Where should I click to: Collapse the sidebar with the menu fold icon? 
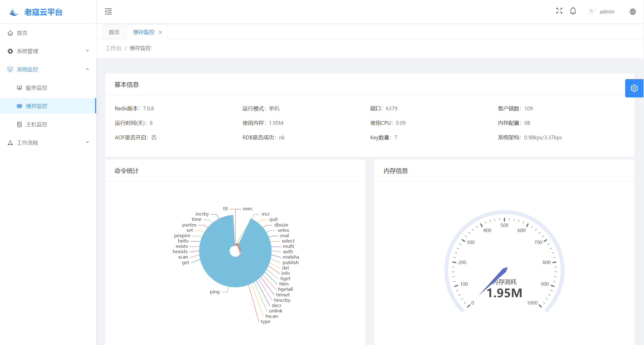(x=108, y=11)
